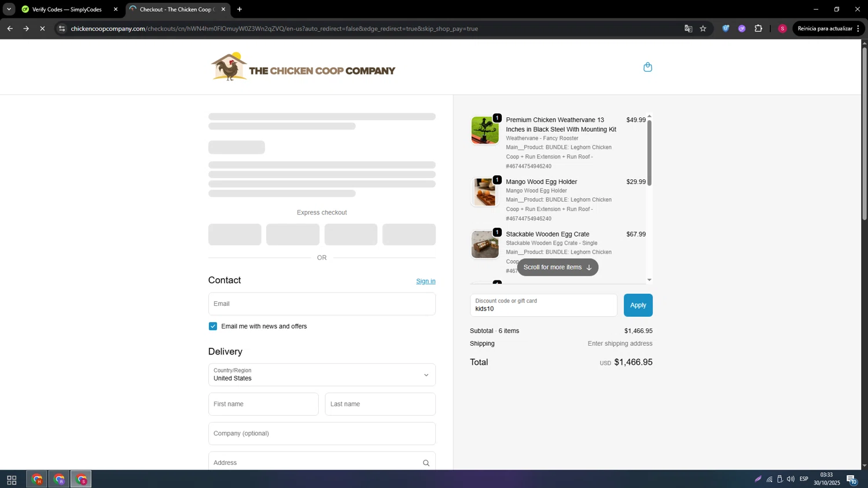Go forward in browser history
The height and width of the screenshot is (488, 868).
click(26, 28)
